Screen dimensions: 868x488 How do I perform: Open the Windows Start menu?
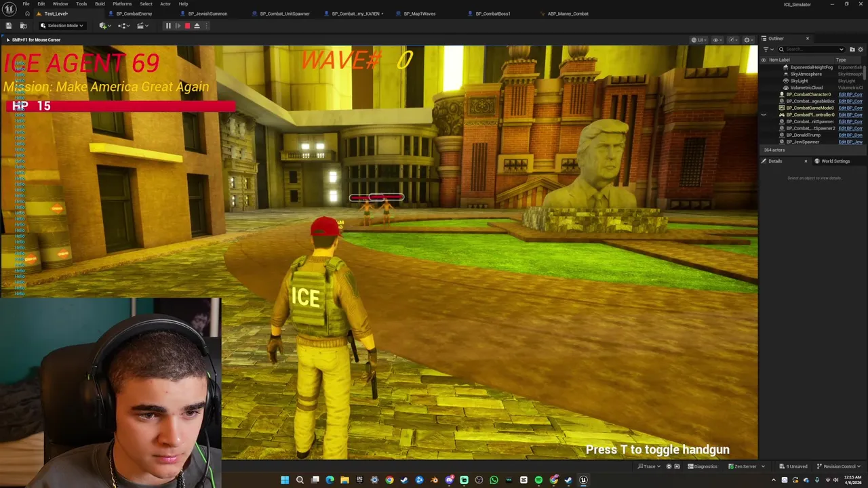point(285,480)
